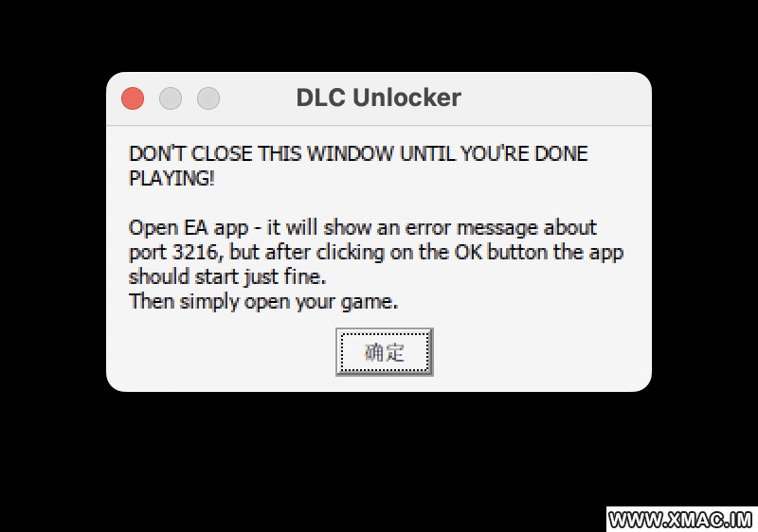Minimize the DLC Unlocker window
The image size is (758, 532).
coord(171,98)
